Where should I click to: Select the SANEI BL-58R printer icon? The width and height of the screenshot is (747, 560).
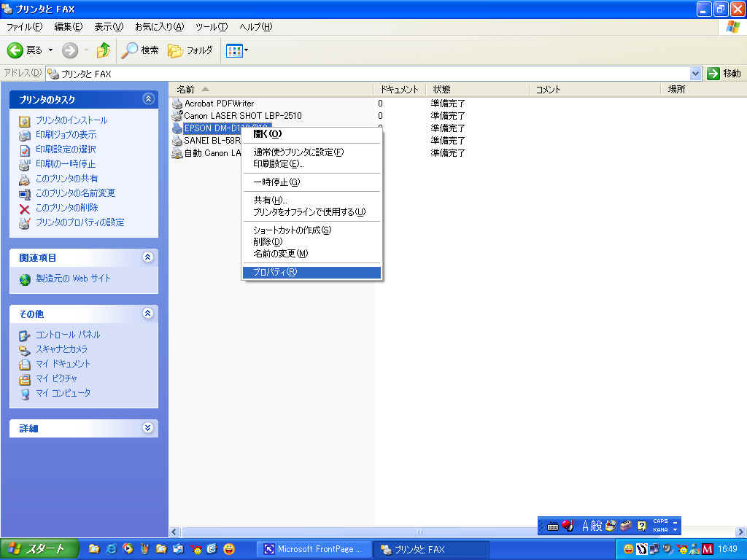click(x=177, y=141)
